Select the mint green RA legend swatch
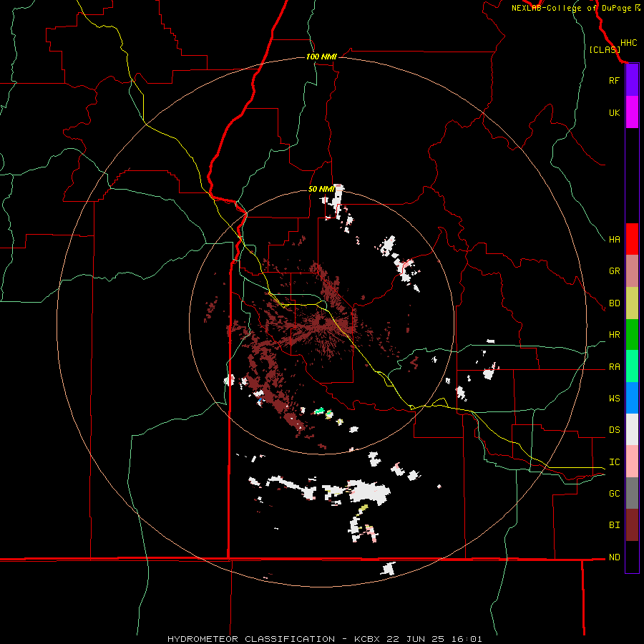Image resolution: width=644 pixels, height=644 pixels. click(632, 366)
